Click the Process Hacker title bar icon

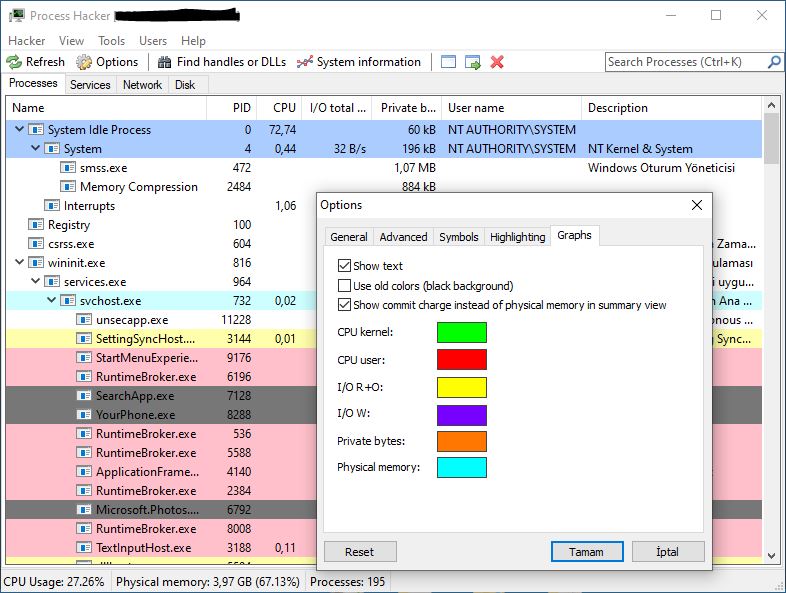pos(17,16)
